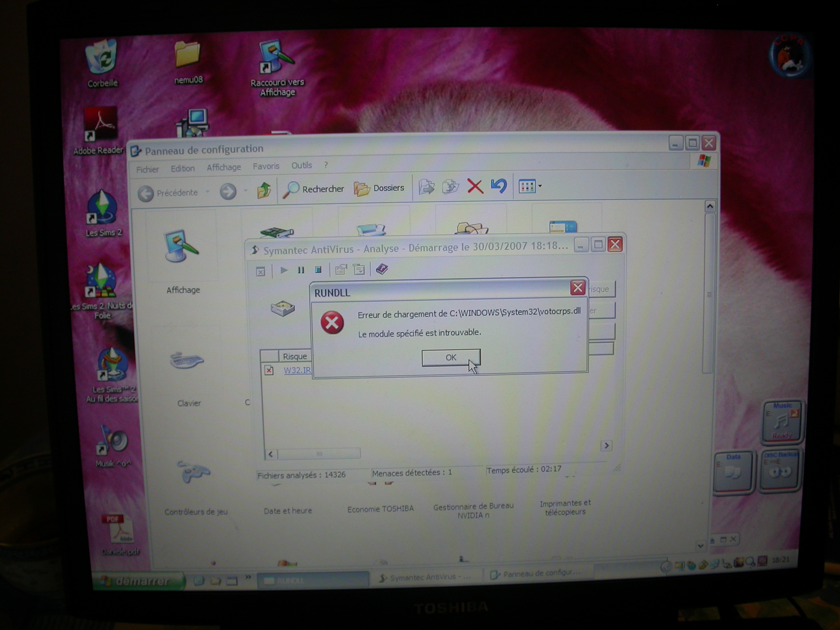Open the Outils menu

[x=302, y=165]
